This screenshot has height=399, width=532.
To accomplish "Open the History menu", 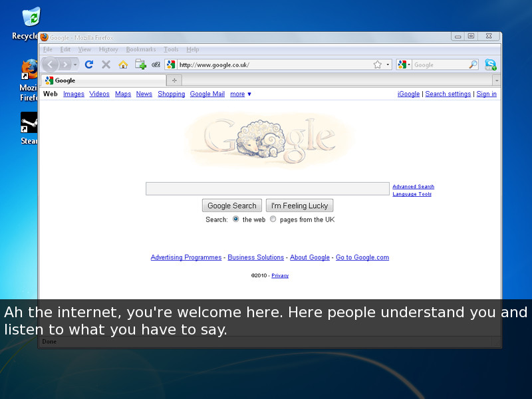I will point(108,49).
